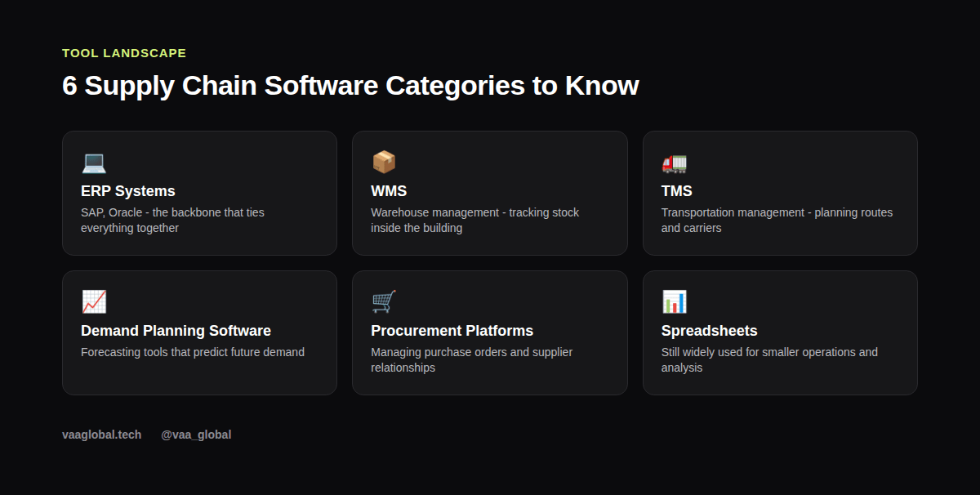Click the shopping cart icon above Procurement Platforms

tap(384, 302)
